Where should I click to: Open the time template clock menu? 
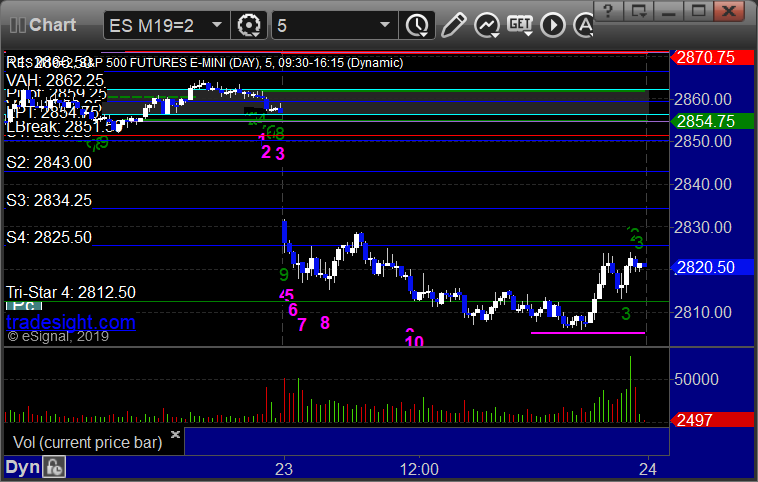click(x=417, y=25)
